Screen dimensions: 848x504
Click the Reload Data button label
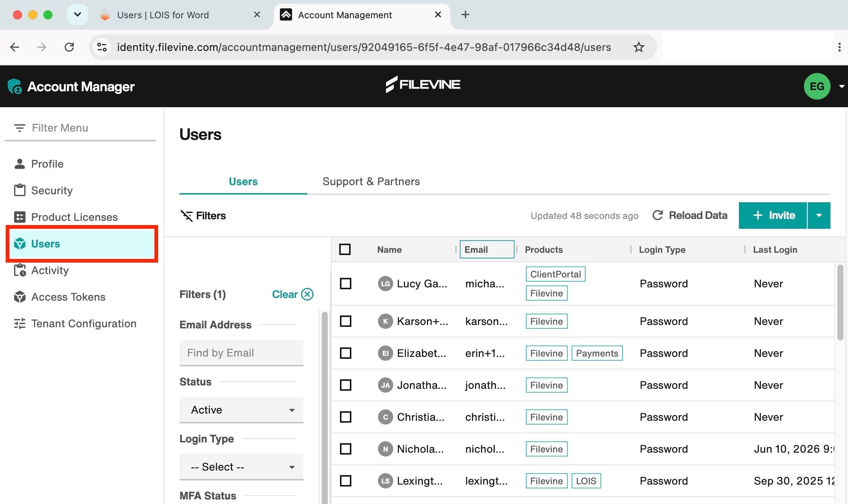(x=698, y=216)
